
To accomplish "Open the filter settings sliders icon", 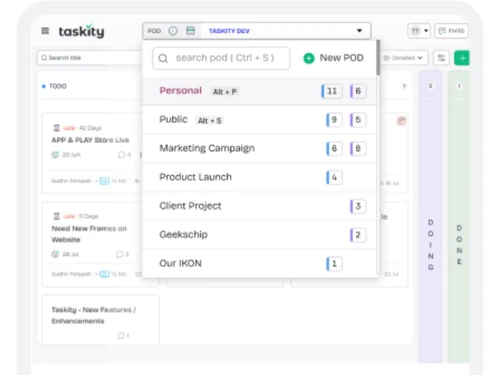I will coord(441,58).
